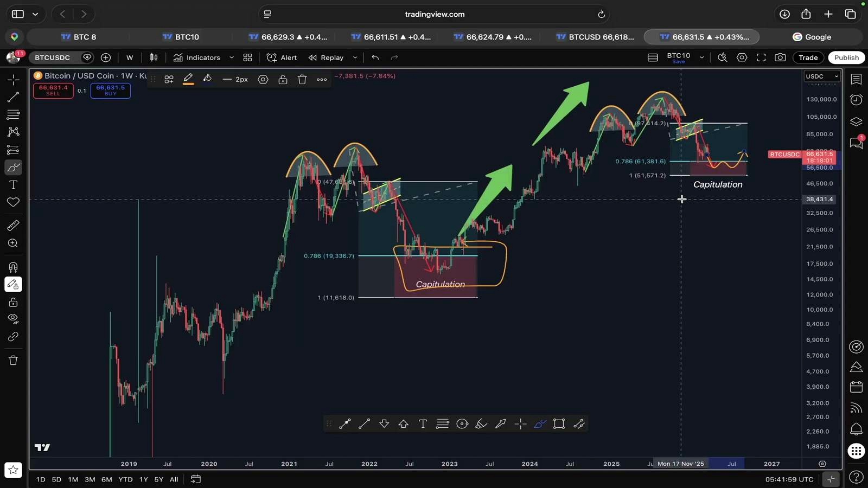This screenshot has width=868, height=488.
Task: Toggle magnet mode in left toolbar
Action: 13,267
